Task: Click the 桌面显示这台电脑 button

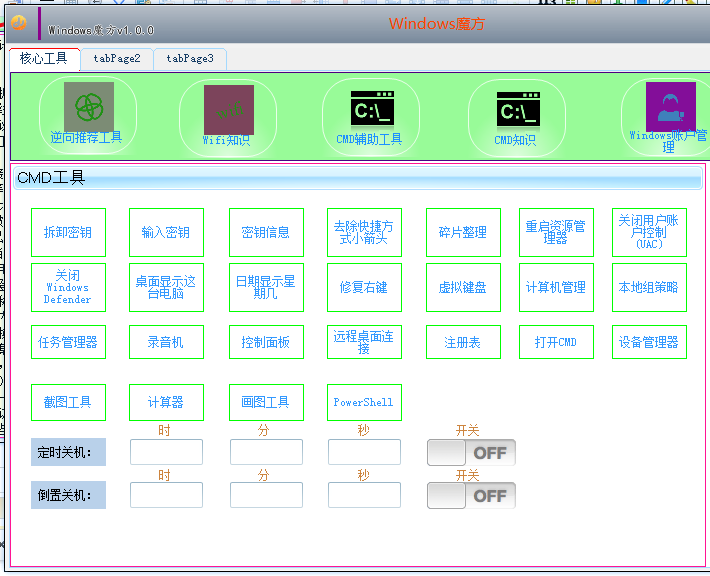Action: tap(166, 288)
